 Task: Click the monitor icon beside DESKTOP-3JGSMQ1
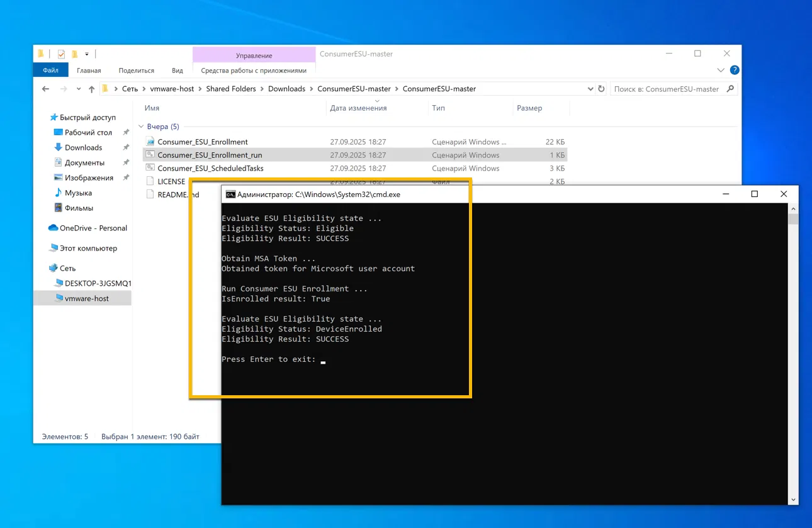coord(59,283)
